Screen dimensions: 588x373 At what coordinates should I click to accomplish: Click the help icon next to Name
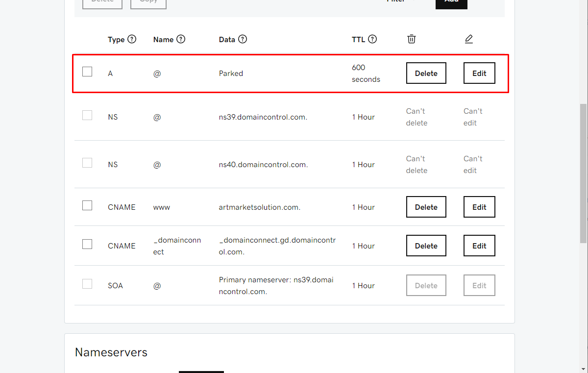point(181,39)
